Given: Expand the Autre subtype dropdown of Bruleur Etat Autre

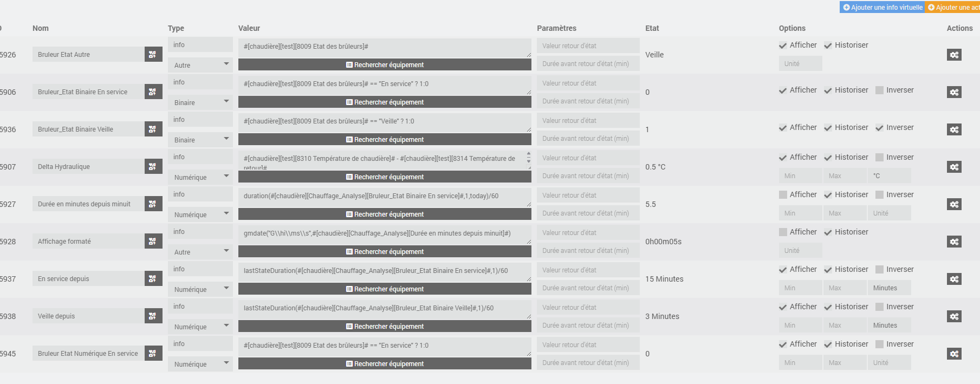Looking at the screenshot, I should (200, 65).
